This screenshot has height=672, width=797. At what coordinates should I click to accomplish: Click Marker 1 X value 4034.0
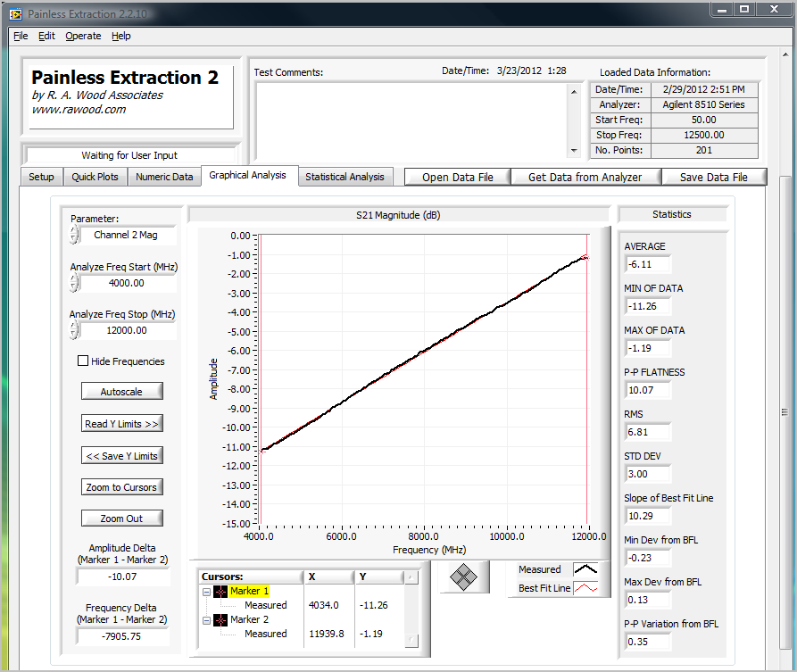[x=323, y=605]
